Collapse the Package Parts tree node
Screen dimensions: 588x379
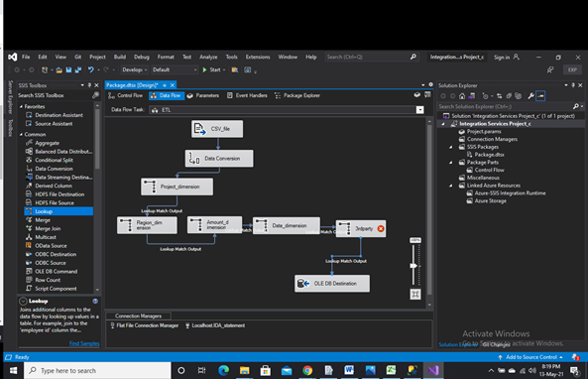coord(451,163)
